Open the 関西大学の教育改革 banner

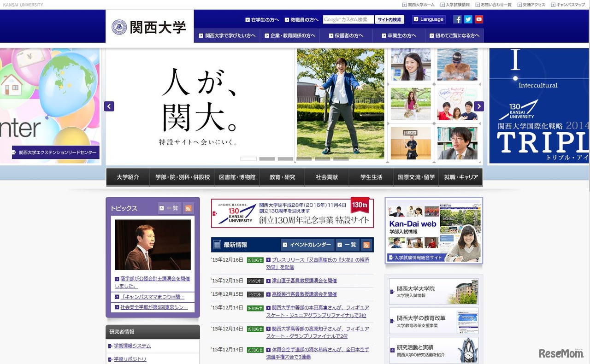pos(434,321)
